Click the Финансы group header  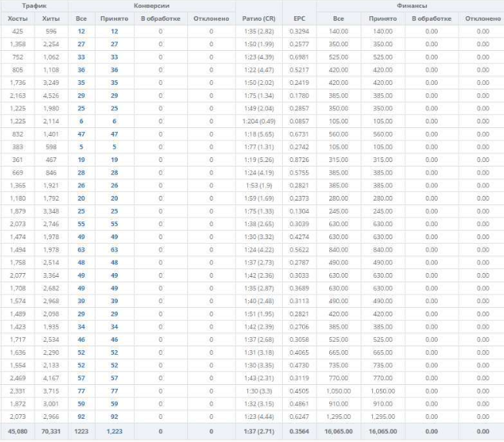click(x=412, y=6)
